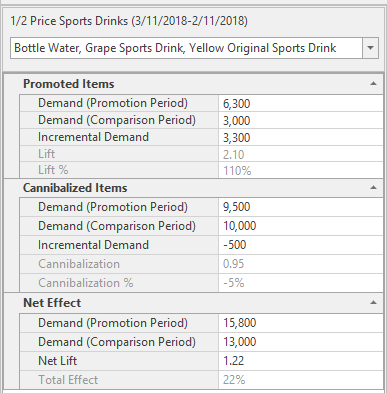The width and height of the screenshot is (387, 393).
Task: Select the Net Lift value 1.22
Action: [233, 361]
